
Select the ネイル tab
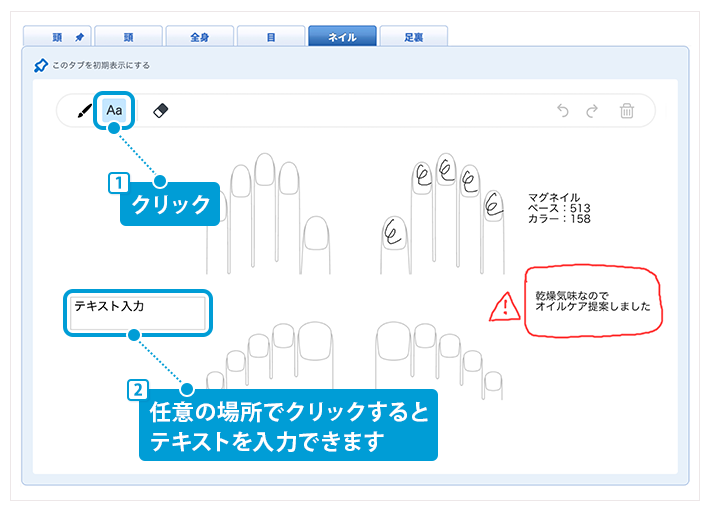point(342,37)
